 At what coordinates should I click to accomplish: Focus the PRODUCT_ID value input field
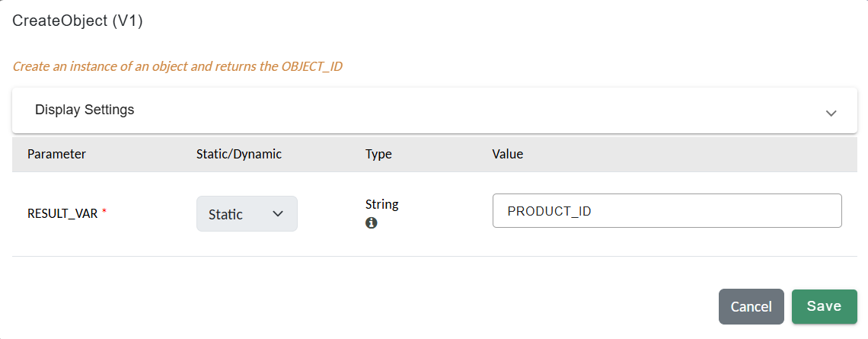667,211
